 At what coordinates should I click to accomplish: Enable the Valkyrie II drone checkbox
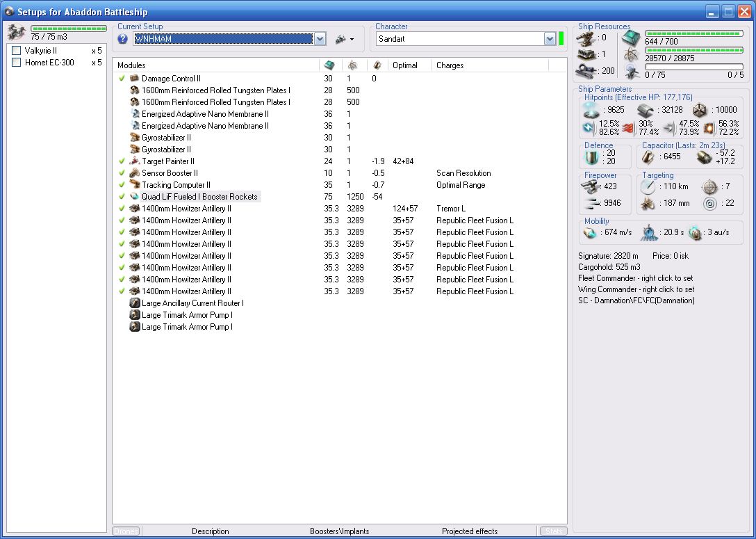point(17,51)
